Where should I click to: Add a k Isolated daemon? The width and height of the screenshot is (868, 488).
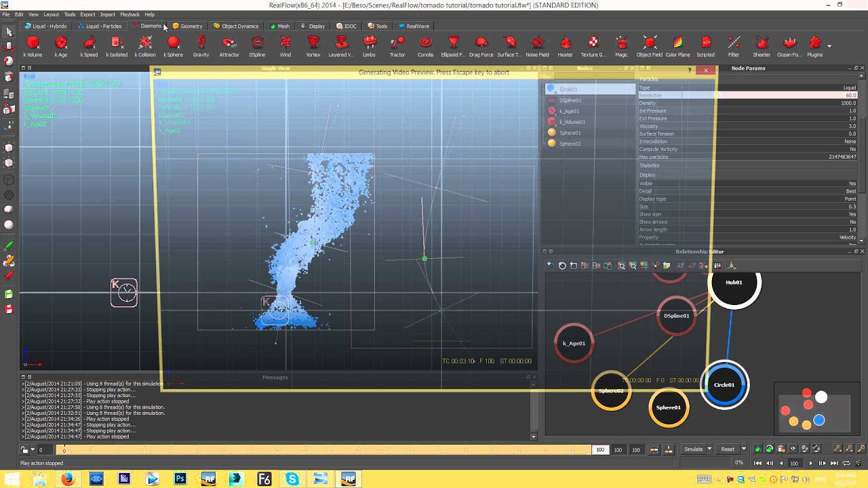[x=117, y=46]
